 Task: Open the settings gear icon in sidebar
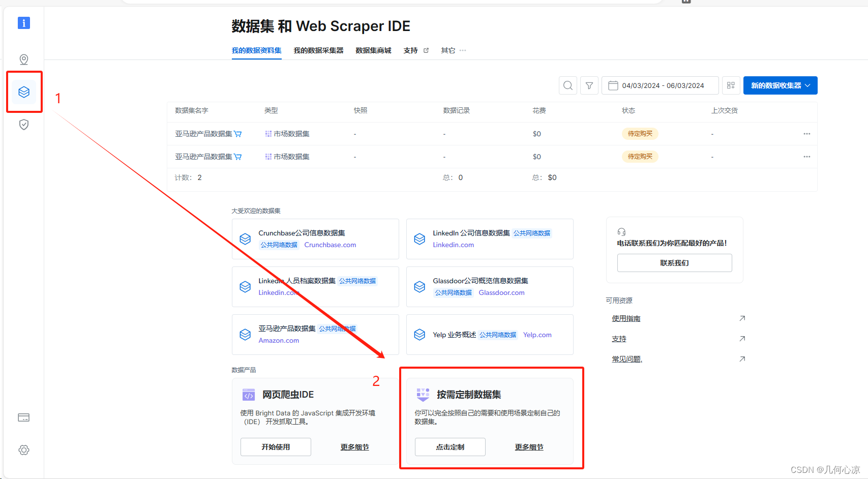click(x=24, y=450)
